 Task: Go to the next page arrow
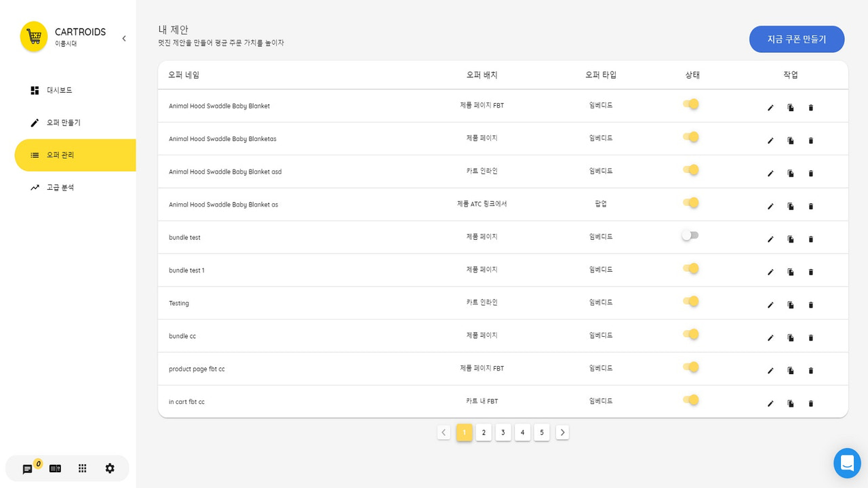[x=563, y=432]
